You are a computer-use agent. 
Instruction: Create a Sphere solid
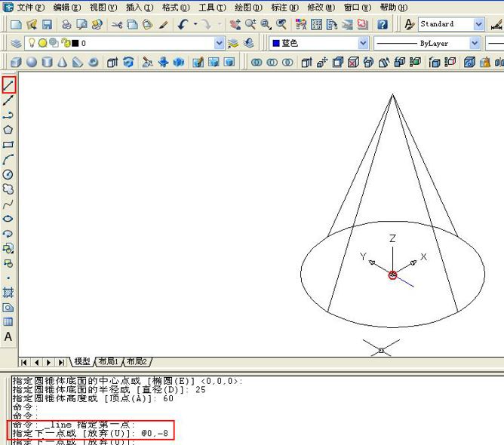[x=32, y=62]
